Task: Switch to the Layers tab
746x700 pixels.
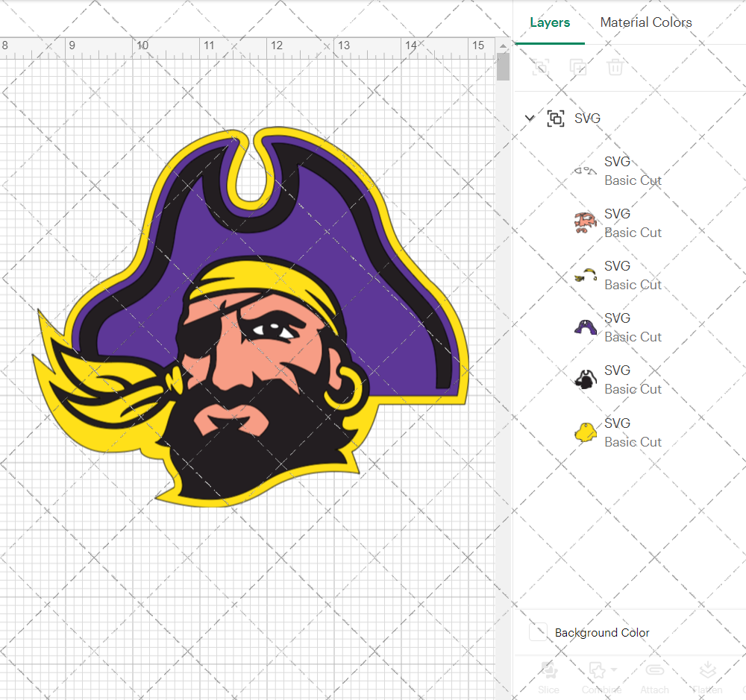Action: pyautogui.click(x=550, y=22)
